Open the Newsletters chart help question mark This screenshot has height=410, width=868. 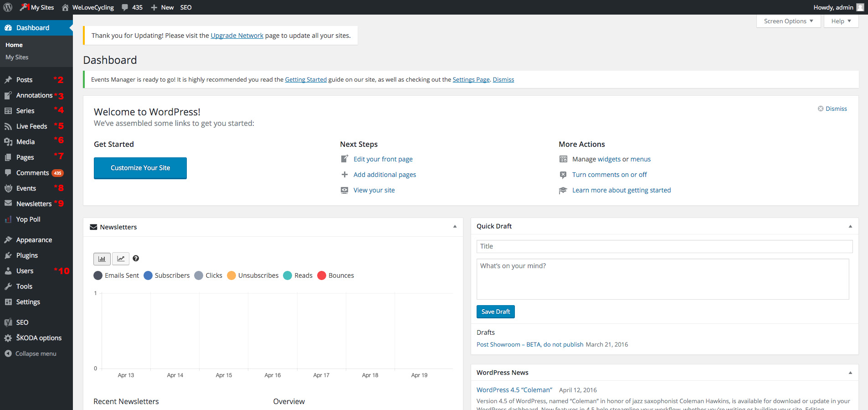[x=136, y=258]
